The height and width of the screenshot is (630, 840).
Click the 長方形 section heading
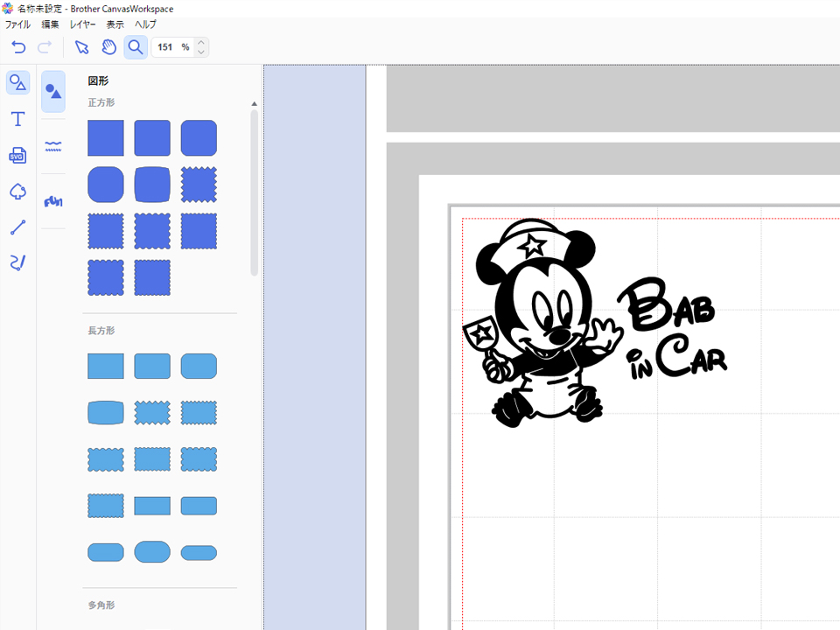101,331
